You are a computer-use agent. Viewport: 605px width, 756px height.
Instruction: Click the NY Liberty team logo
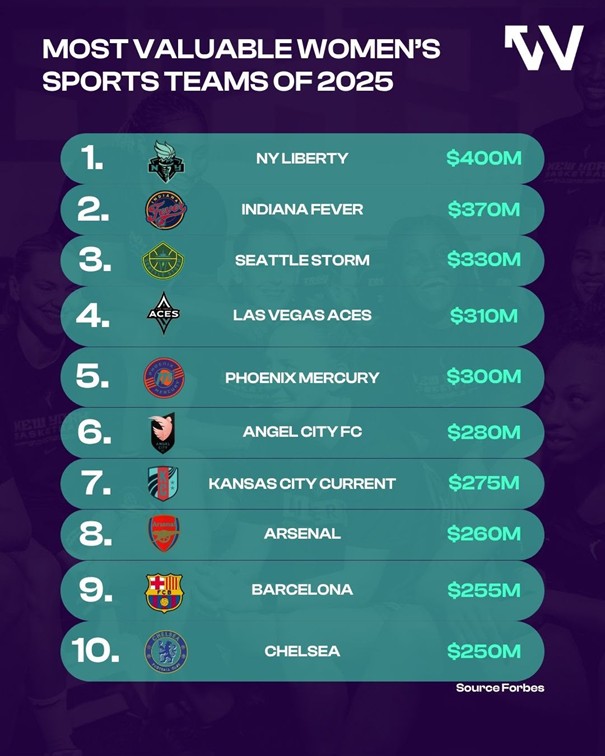165,162
